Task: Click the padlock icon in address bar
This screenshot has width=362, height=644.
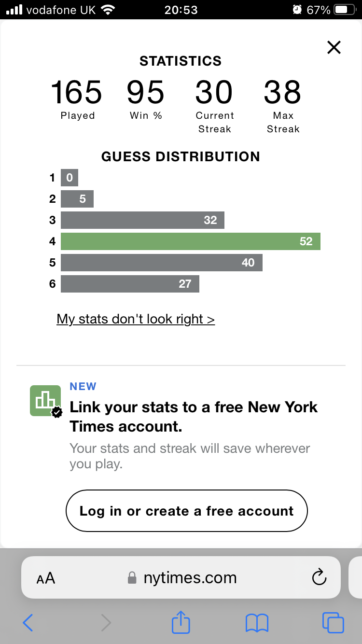Action: point(132,577)
